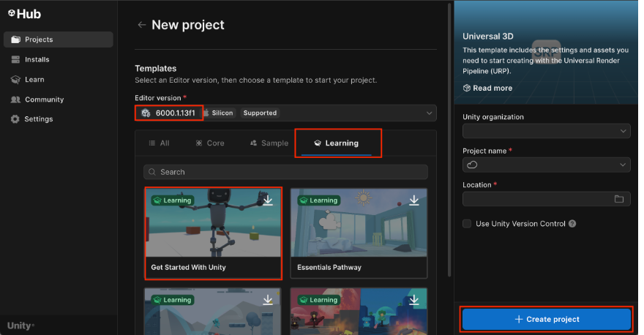Click the Learning badge on Get Started With Unity
The height and width of the screenshot is (335, 644).
pos(172,200)
